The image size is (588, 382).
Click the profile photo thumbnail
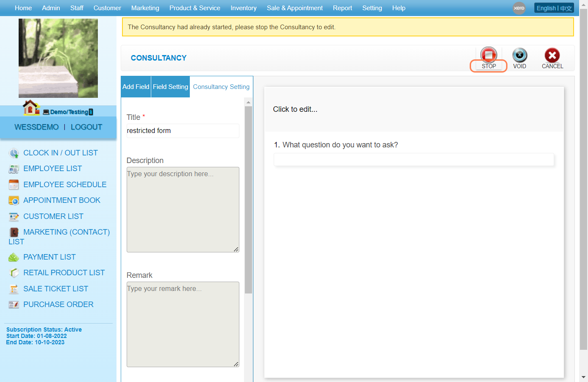pos(58,58)
